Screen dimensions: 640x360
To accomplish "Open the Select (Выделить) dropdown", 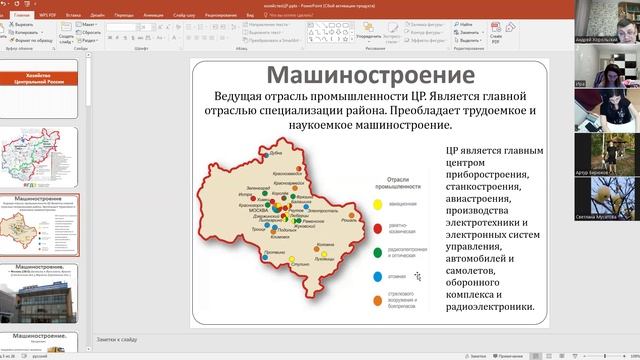I will pyautogui.click(x=468, y=40).
